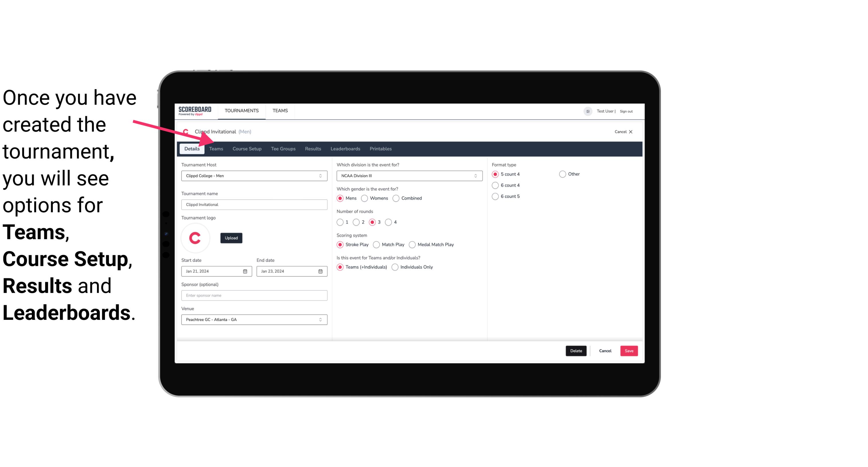Click the tournament host dropdown arrow

[x=321, y=176]
